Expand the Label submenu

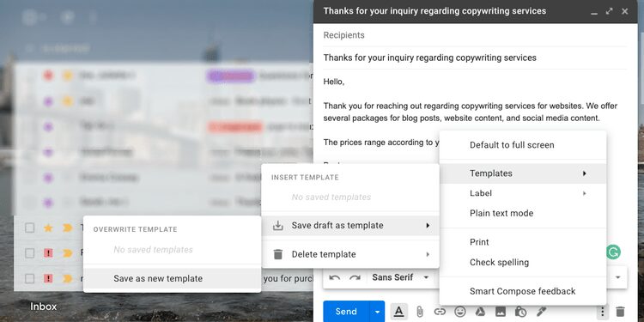tap(522, 193)
